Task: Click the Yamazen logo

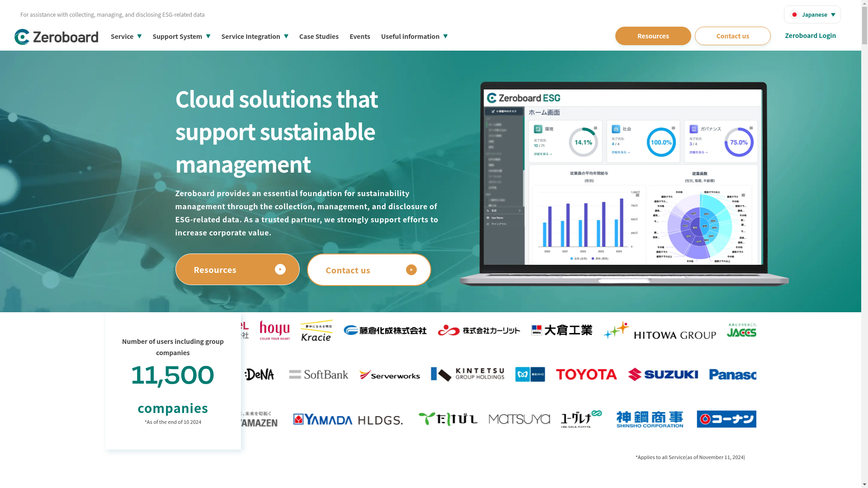Action: (x=259, y=419)
